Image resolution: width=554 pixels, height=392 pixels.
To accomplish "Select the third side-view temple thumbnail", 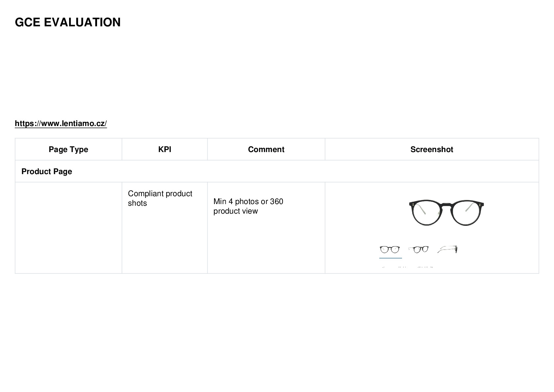I will (447, 249).
